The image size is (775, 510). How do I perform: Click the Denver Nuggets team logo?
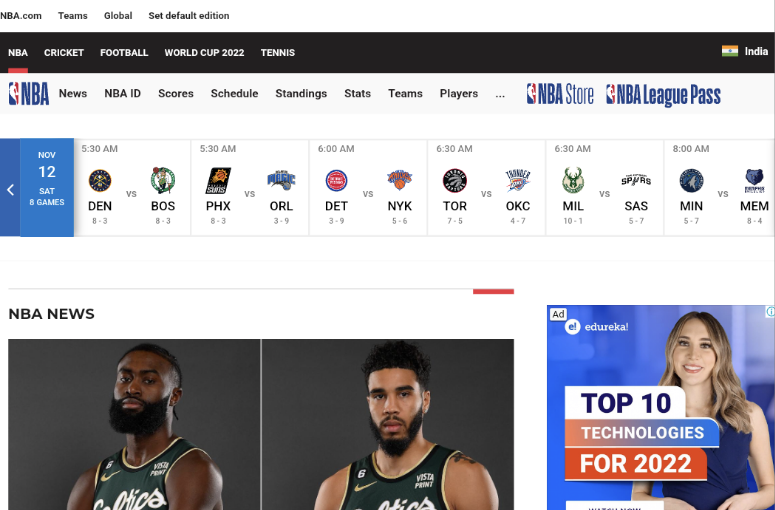pos(100,181)
